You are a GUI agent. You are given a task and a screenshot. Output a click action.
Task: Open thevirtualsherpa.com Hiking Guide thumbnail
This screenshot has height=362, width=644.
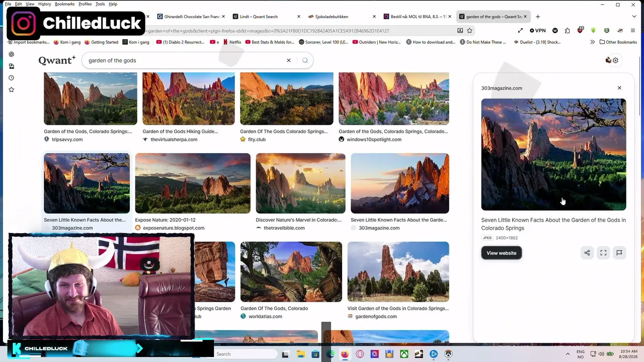189,99
